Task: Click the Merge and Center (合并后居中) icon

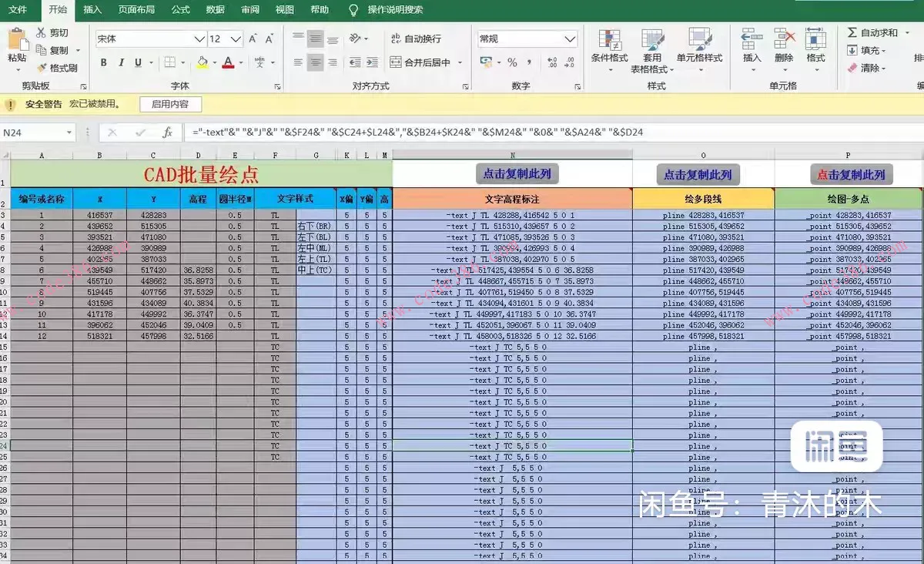Action: 396,62
